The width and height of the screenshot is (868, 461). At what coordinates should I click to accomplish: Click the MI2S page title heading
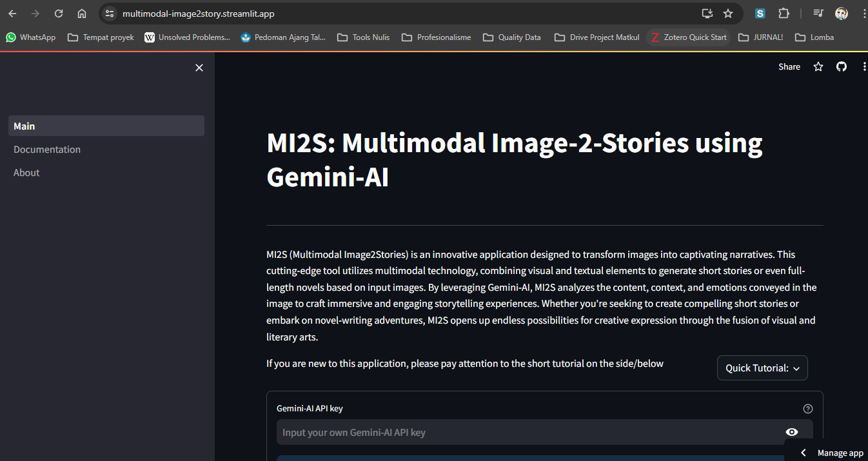tap(515, 159)
